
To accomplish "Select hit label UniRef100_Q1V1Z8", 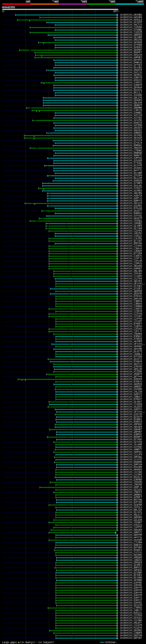I will click(131, 605).
